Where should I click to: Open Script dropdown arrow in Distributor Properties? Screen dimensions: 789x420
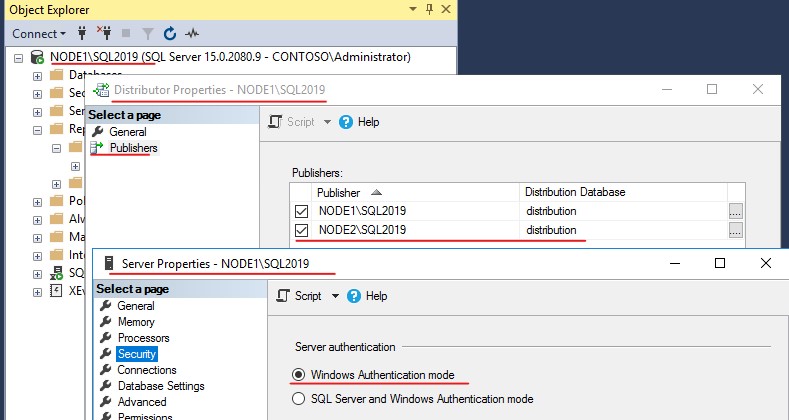(x=327, y=122)
